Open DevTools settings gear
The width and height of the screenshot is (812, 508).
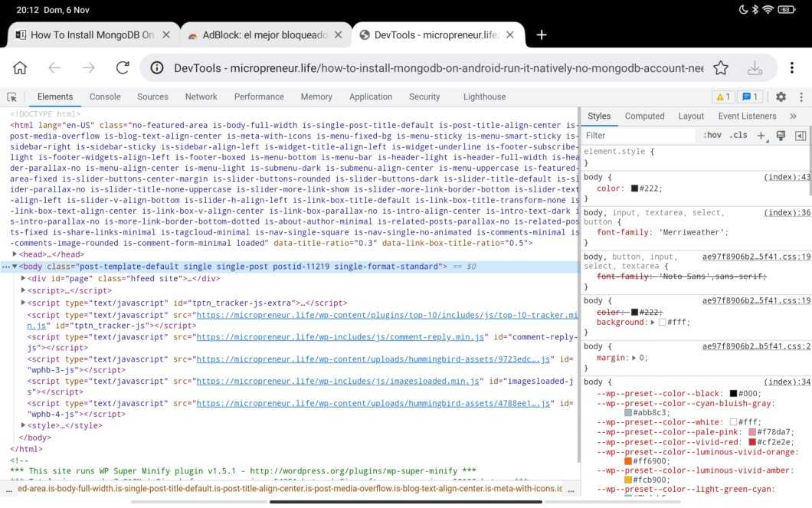[x=781, y=97]
